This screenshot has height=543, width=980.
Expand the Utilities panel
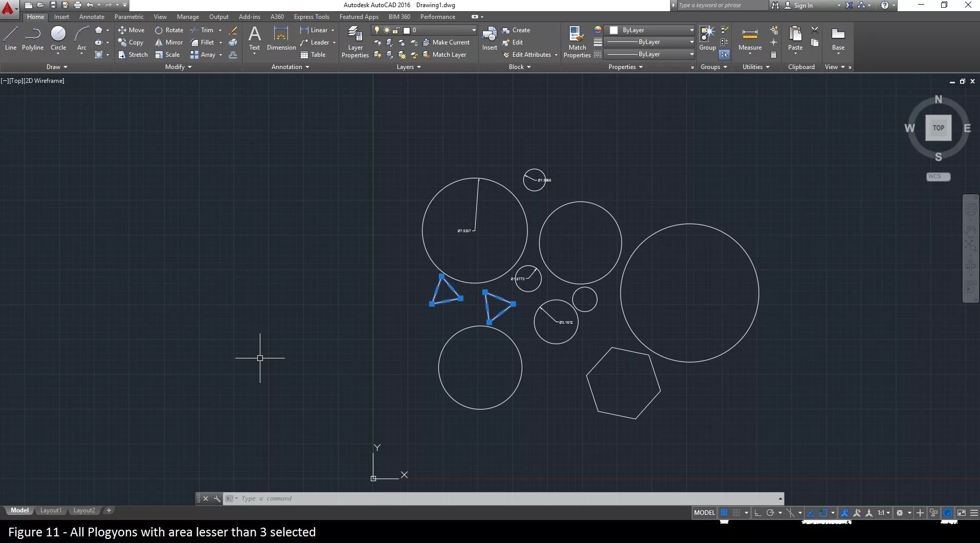pos(756,67)
